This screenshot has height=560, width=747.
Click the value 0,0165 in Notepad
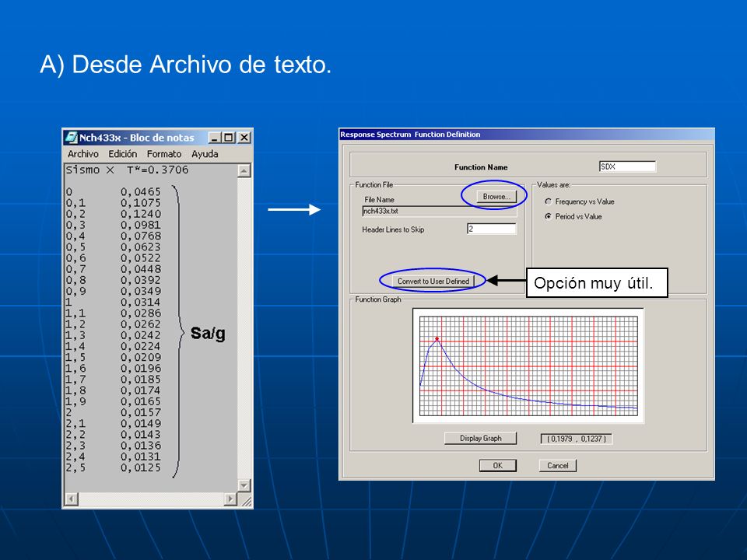tap(141, 401)
